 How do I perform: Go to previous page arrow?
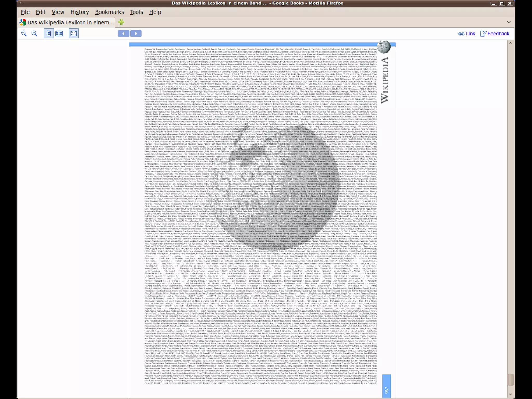pyautogui.click(x=124, y=34)
